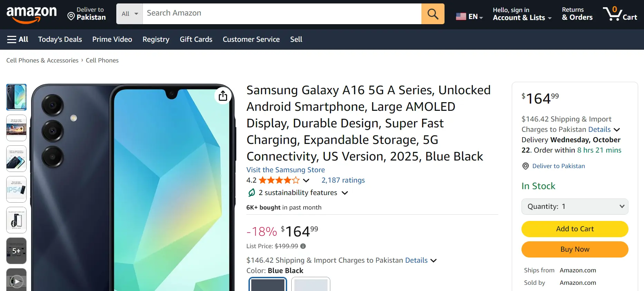Click the search magnifying glass icon

(433, 14)
